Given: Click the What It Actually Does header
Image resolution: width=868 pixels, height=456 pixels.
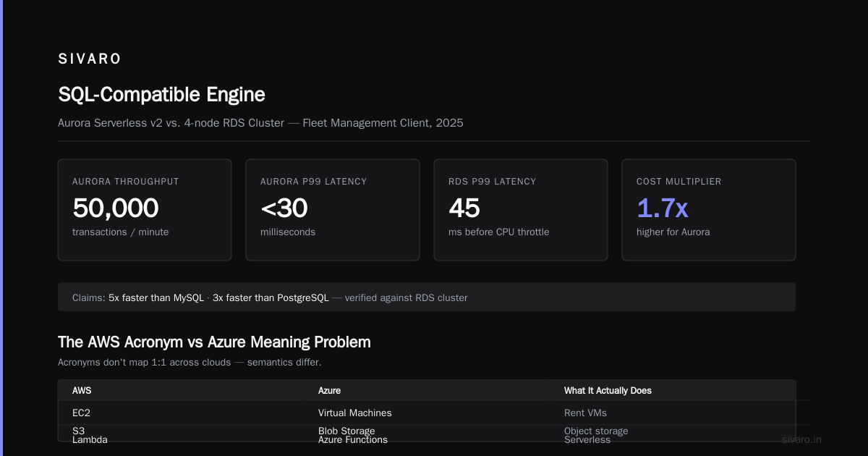Looking at the screenshot, I should tap(608, 390).
